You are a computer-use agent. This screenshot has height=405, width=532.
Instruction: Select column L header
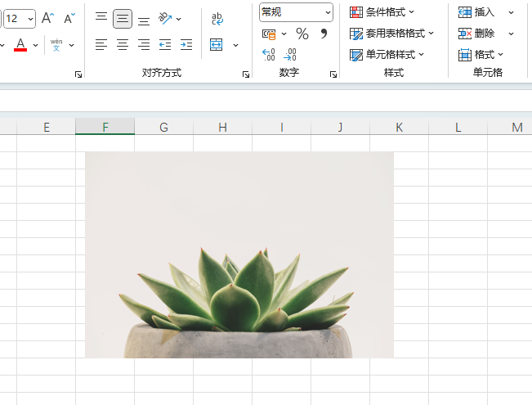point(458,127)
